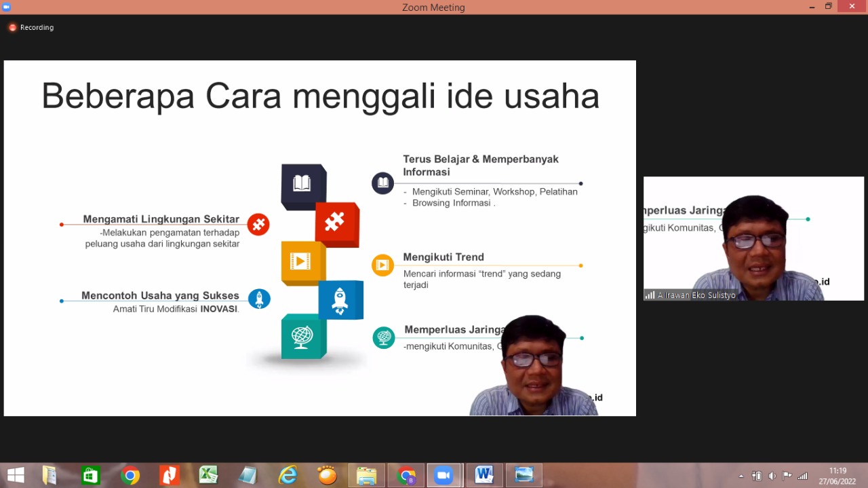This screenshot has width=868, height=488.
Task: Open the volume speaker icon in tray
Action: click(x=772, y=476)
